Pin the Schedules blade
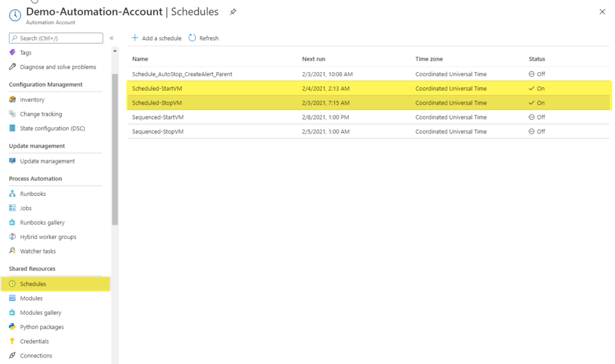Image resolution: width=615 pixels, height=364 pixels. click(x=233, y=11)
